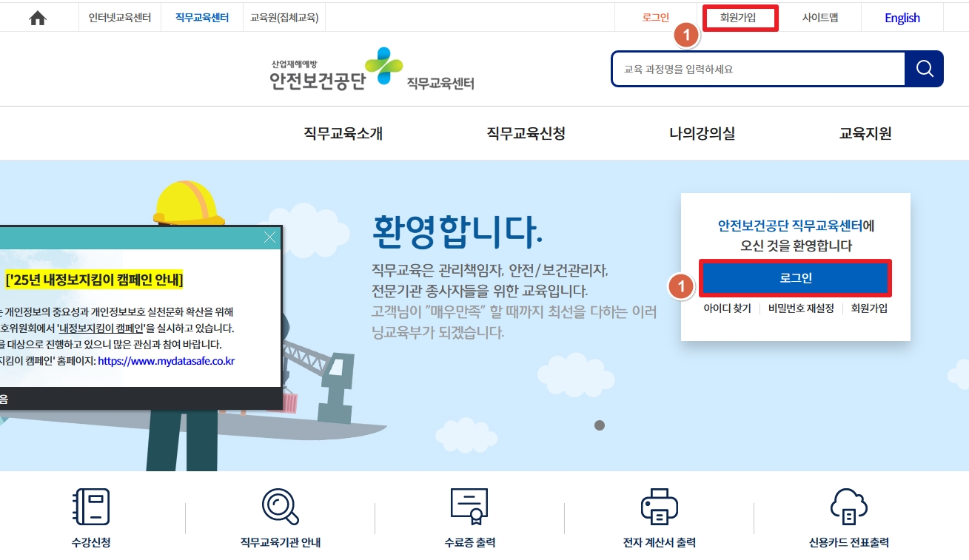Click the banner slide indicator dot
The image size is (969, 560).
click(600, 425)
